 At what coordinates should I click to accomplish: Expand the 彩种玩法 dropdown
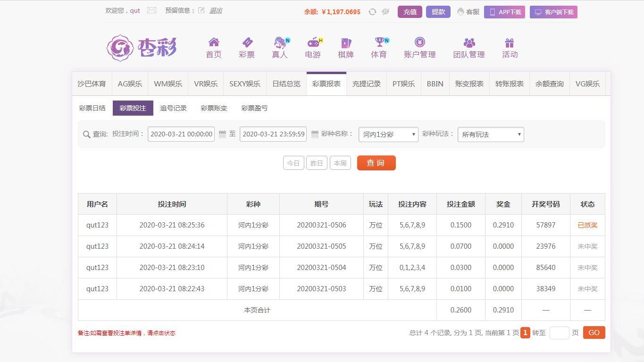(x=491, y=135)
